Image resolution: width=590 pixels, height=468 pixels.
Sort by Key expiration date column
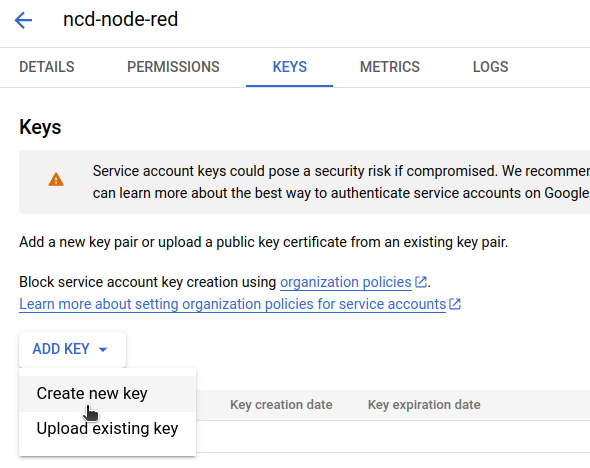(x=424, y=405)
